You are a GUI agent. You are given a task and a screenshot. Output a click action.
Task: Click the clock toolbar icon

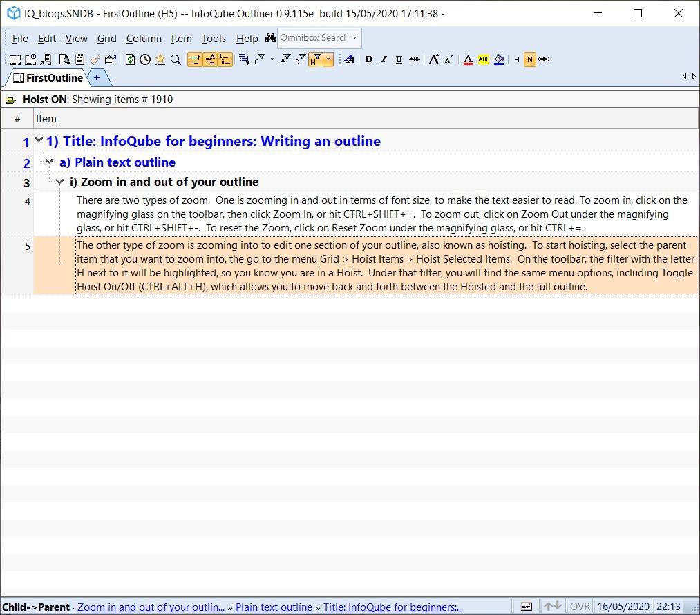click(145, 59)
